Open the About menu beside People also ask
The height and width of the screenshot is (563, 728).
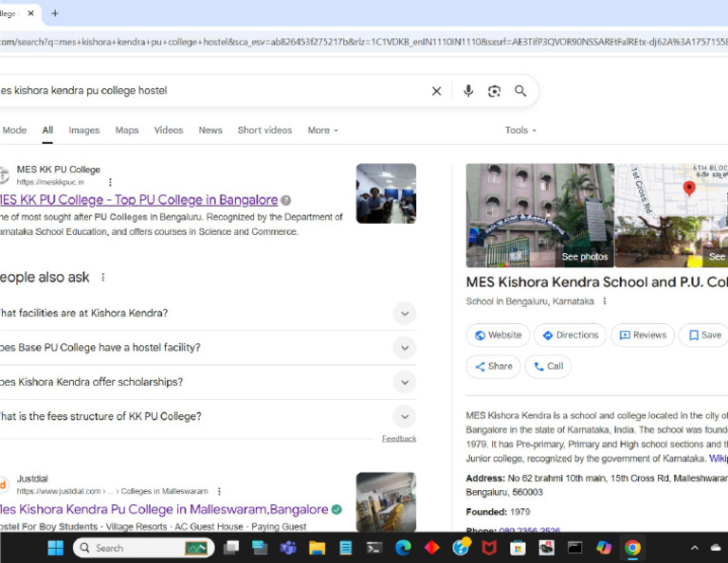click(103, 278)
